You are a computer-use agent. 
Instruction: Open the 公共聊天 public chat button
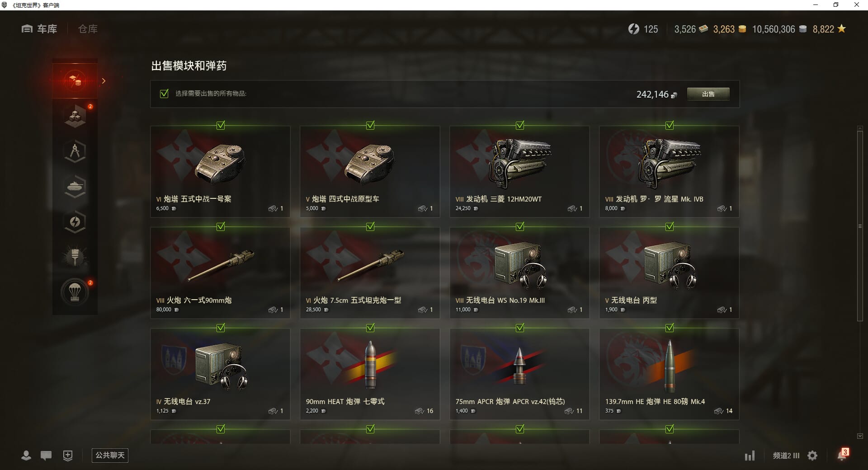[110, 455]
